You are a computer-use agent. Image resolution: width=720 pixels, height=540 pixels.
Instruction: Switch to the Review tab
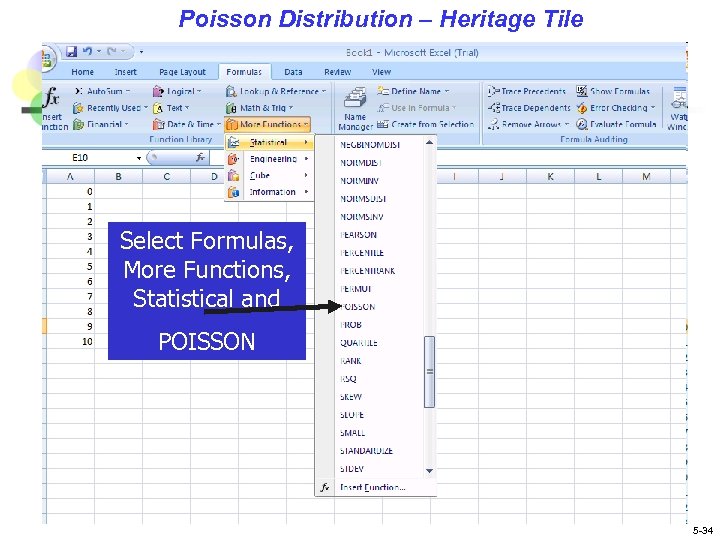[x=338, y=72]
